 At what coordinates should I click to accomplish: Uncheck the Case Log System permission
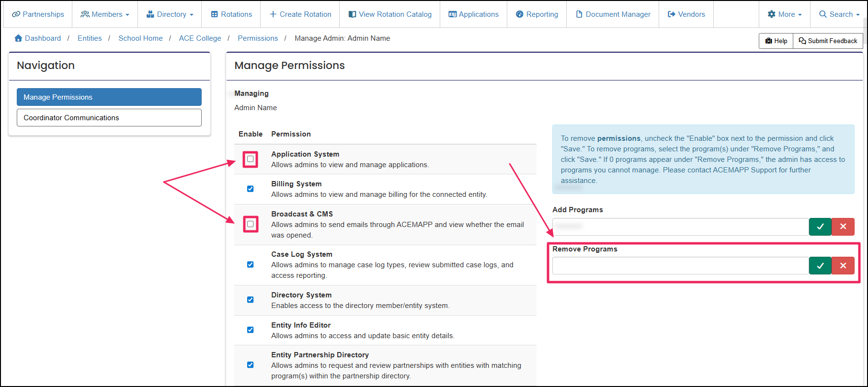(x=251, y=264)
